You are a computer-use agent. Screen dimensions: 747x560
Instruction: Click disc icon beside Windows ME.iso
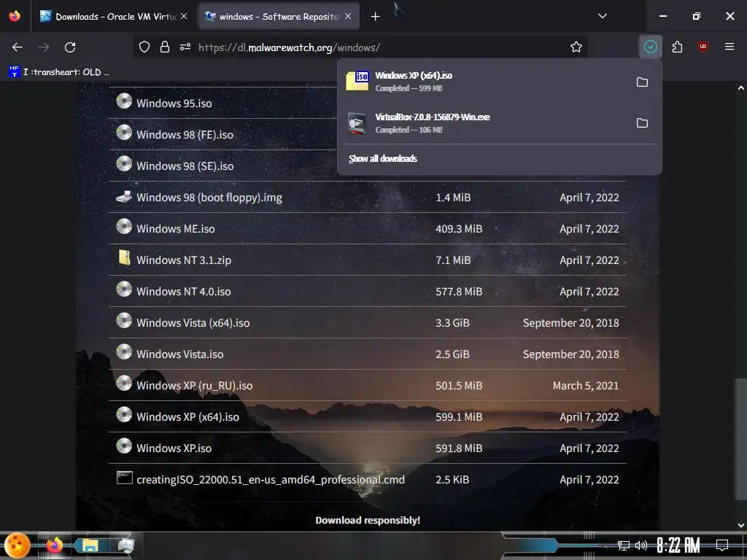(124, 226)
